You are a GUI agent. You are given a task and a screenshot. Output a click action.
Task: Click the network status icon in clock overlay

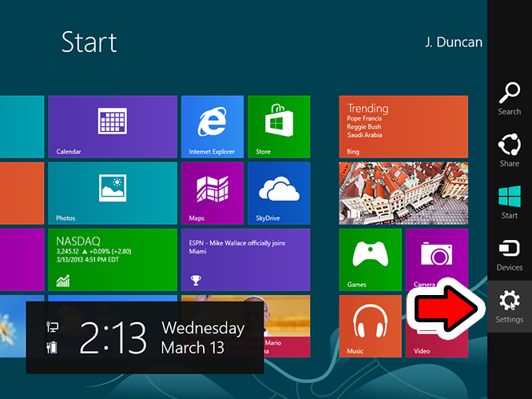pyautogui.click(x=52, y=327)
